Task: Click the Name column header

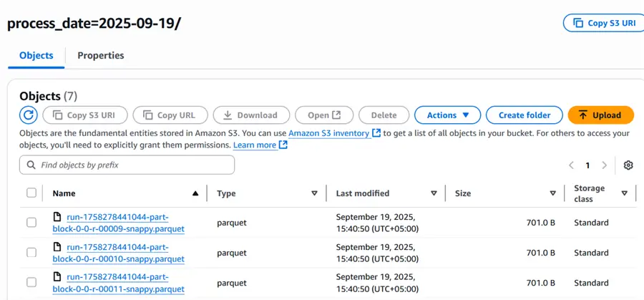Action: (x=64, y=193)
